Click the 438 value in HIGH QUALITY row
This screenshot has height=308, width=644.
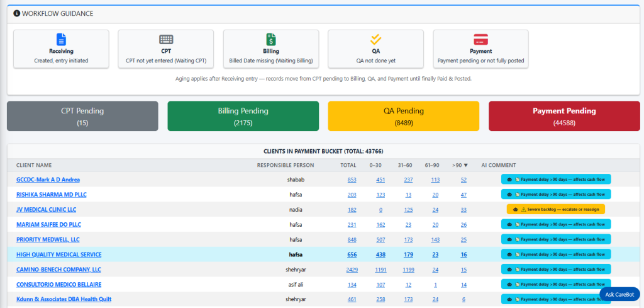coord(380,255)
